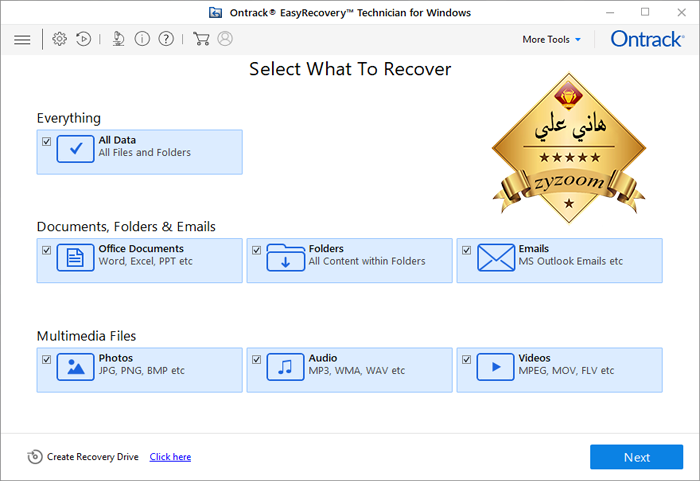Uncheck the Audio checkbox
Image resolution: width=700 pixels, height=481 pixels.
(256, 360)
